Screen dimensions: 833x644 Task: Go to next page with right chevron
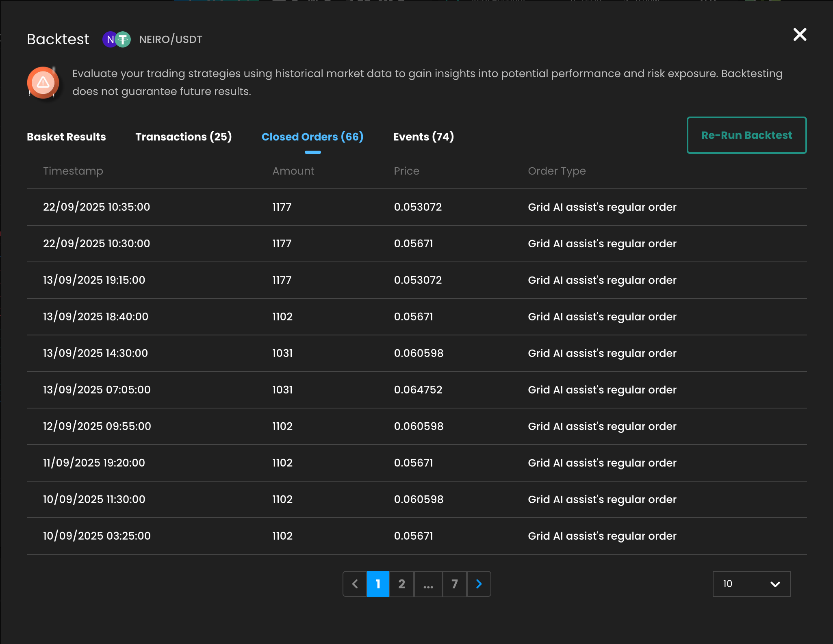point(479,584)
